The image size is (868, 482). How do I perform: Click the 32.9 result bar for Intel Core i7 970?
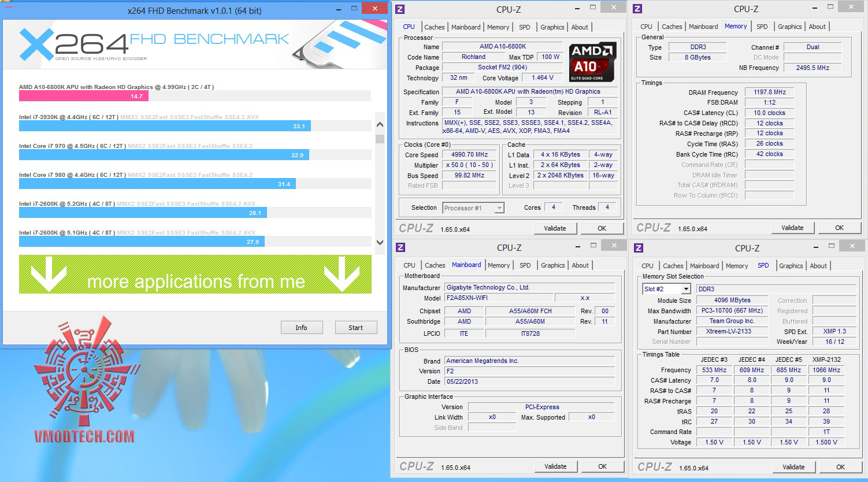click(164, 155)
